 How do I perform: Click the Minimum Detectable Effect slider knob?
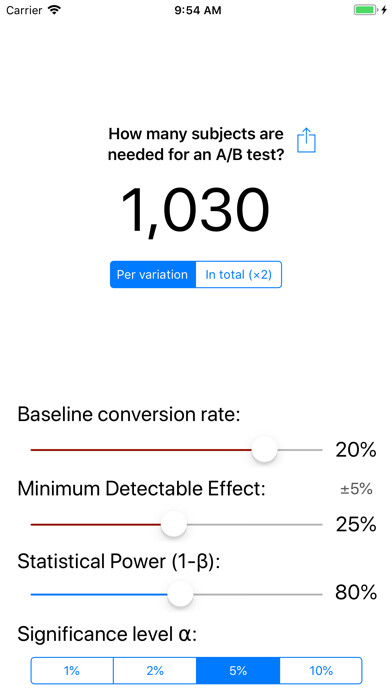[x=174, y=524]
